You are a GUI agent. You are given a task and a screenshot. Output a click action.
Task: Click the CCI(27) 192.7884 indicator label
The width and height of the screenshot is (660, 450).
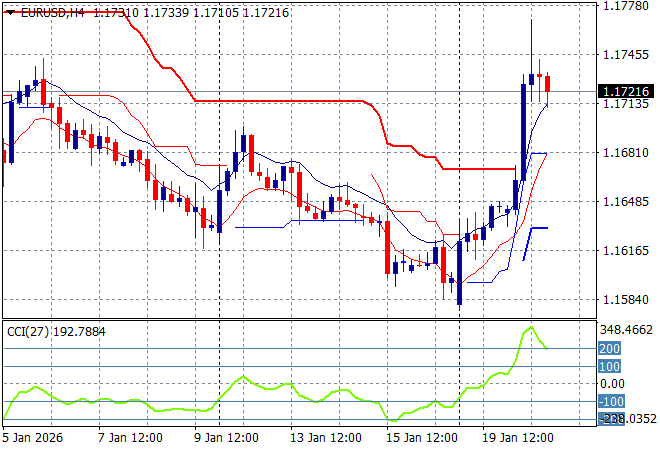56,332
